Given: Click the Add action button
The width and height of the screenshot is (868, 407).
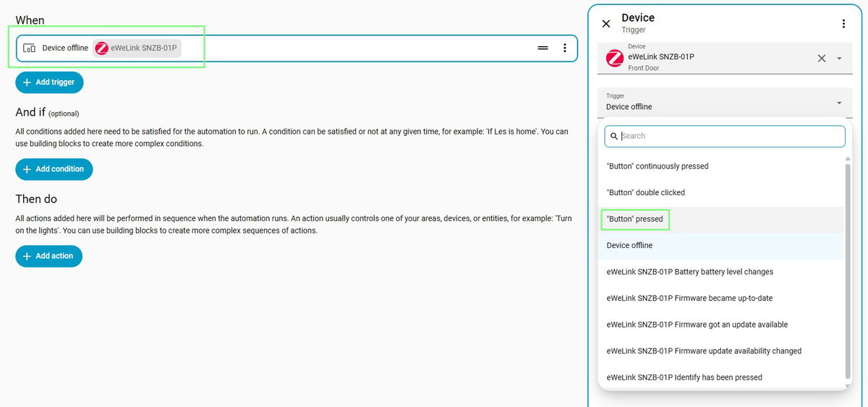Looking at the screenshot, I should pos(49,256).
